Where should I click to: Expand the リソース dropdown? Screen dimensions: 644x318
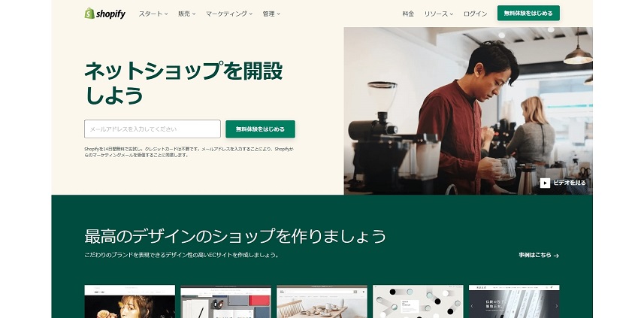coord(439,14)
